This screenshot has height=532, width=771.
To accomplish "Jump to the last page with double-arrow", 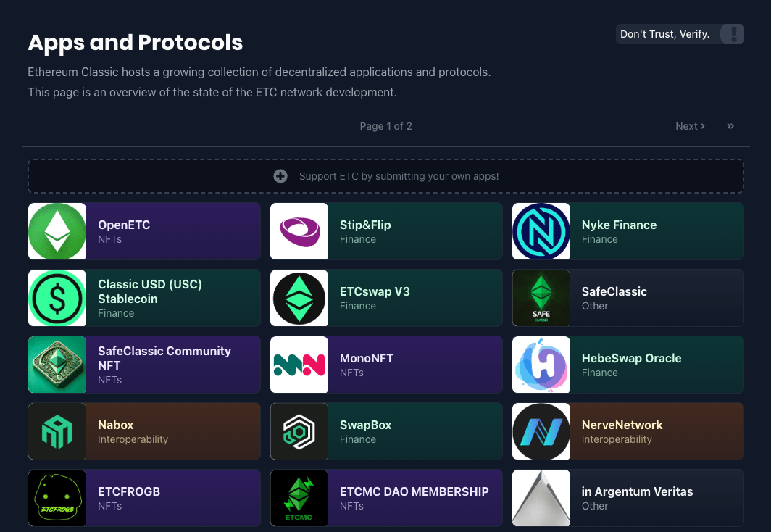I will pos(730,126).
